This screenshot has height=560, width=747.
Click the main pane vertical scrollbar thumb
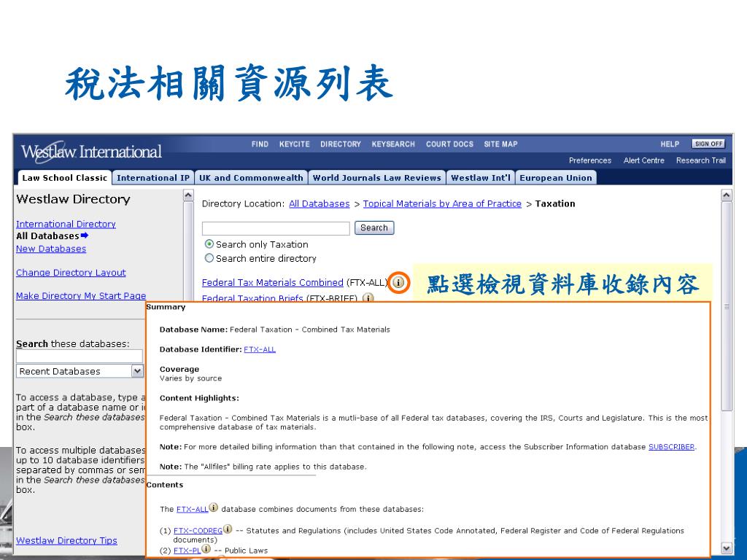[726, 306]
